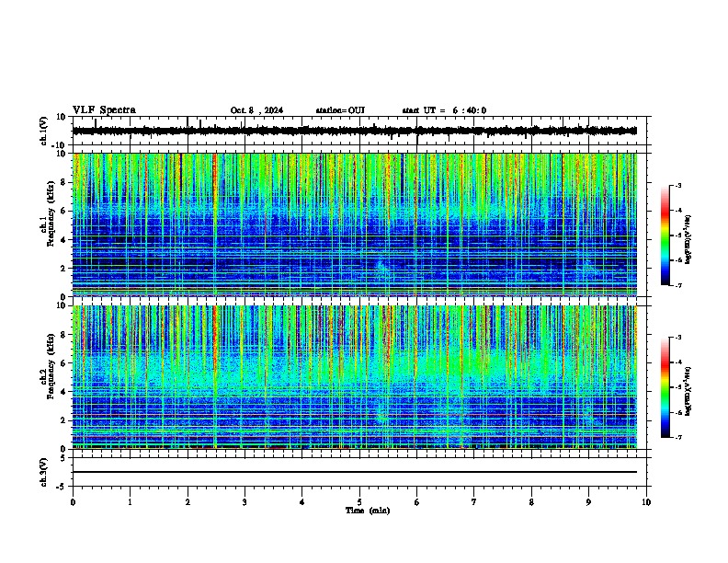This screenshot has height=563, width=728.
Task: Click the '6' kHz tick on ch.2 frequency axis
Action: coord(63,363)
